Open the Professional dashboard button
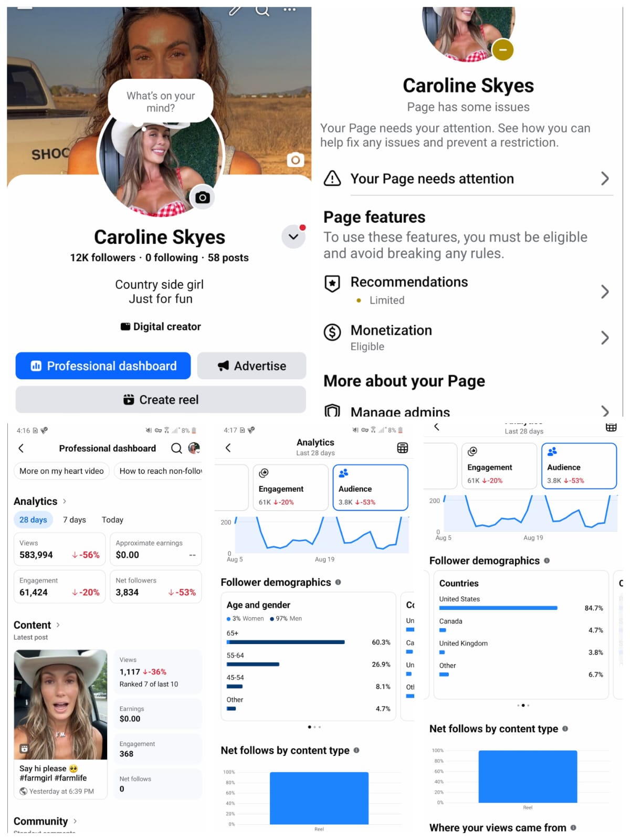This screenshot has height=840, width=630. point(103,366)
